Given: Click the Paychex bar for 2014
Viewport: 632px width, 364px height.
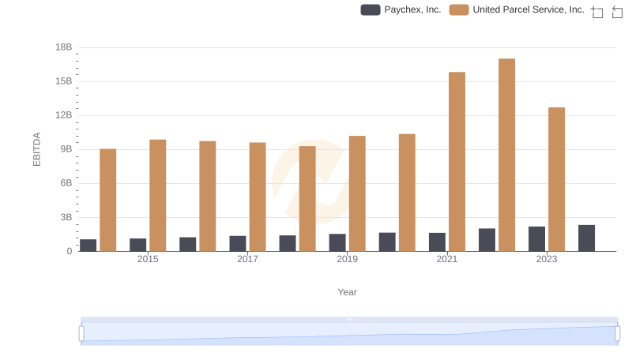Looking at the screenshot, I should (88, 246).
